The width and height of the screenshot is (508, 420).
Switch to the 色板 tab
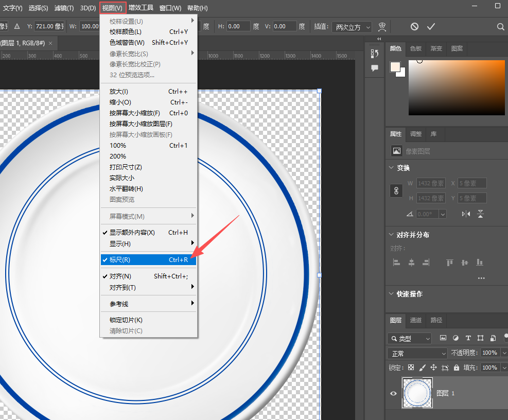[416, 48]
